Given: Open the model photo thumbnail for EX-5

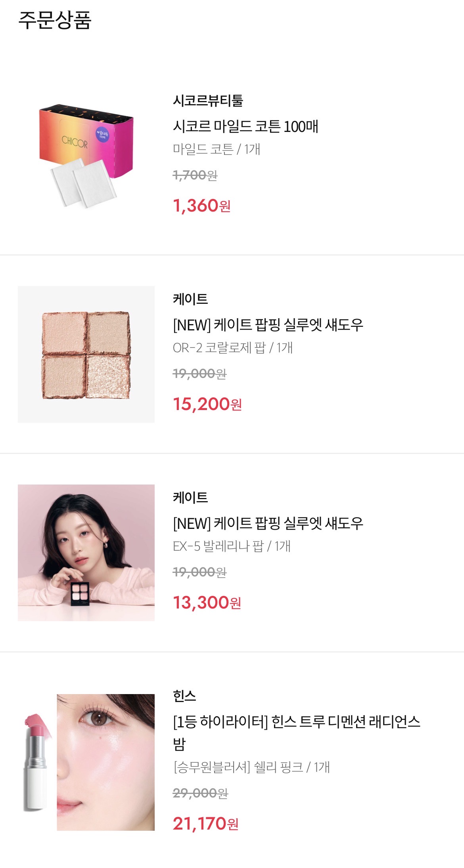Looking at the screenshot, I should click(86, 553).
